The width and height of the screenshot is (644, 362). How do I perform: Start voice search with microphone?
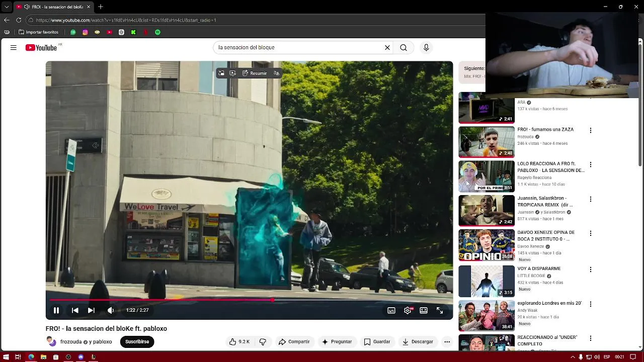click(426, 47)
